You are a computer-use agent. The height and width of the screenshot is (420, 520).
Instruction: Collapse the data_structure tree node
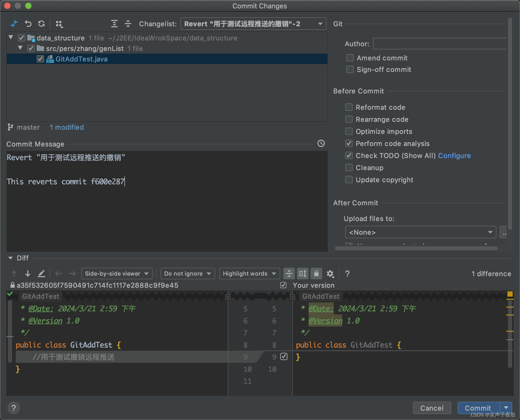(x=11, y=38)
